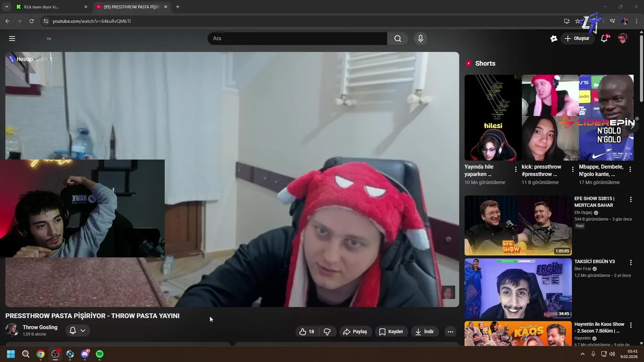Open Windows Start menu
The image size is (644, 362).
(x=11, y=354)
